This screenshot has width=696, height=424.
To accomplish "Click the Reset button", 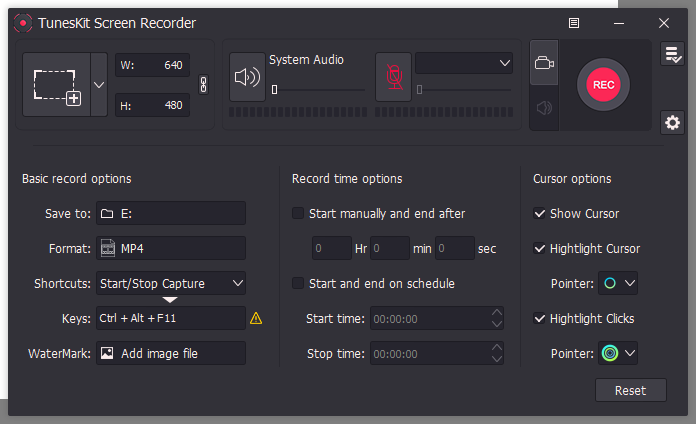I will tap(630, 390).
